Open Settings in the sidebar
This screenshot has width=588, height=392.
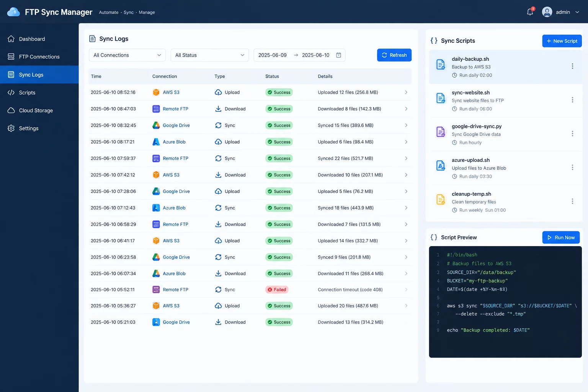(x=39, y=128)
